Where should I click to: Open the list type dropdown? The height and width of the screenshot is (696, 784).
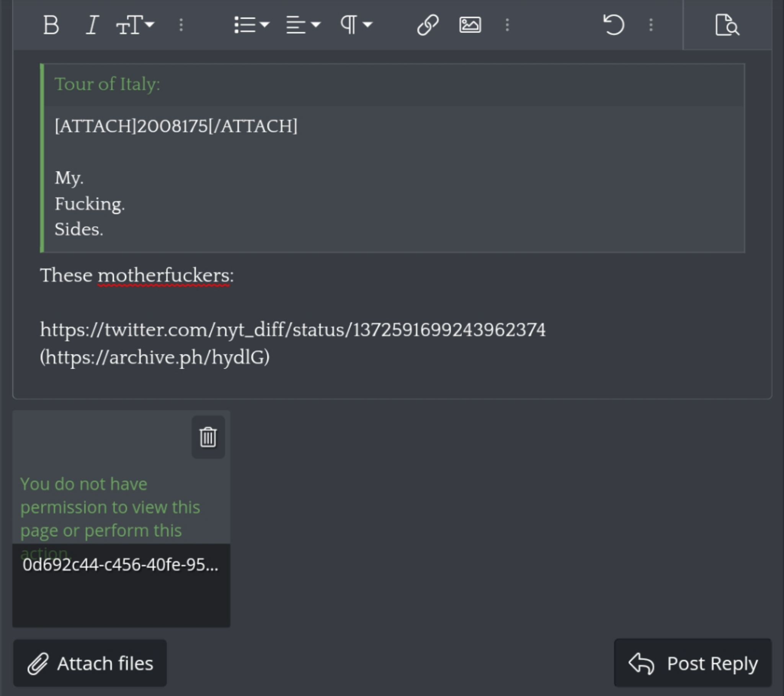252,25
